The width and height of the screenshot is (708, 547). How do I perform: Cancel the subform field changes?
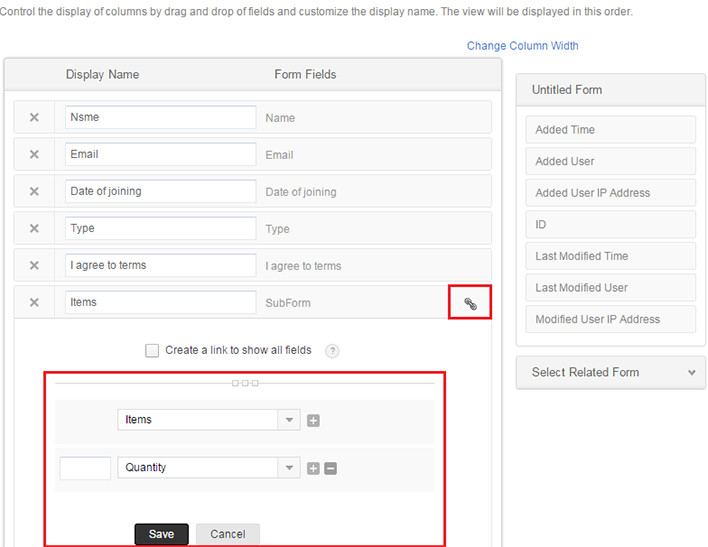pyautogui.click(x=227, y=534)
